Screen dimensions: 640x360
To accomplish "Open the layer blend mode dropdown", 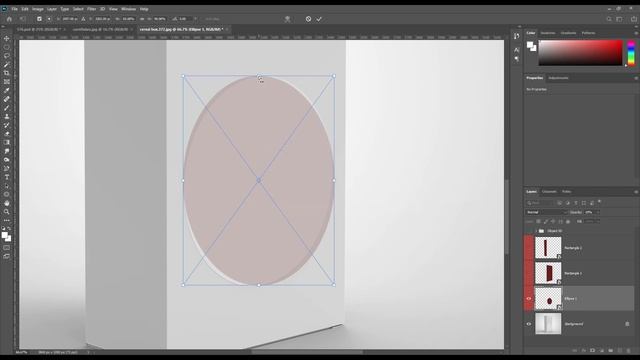I will (546, 212).
